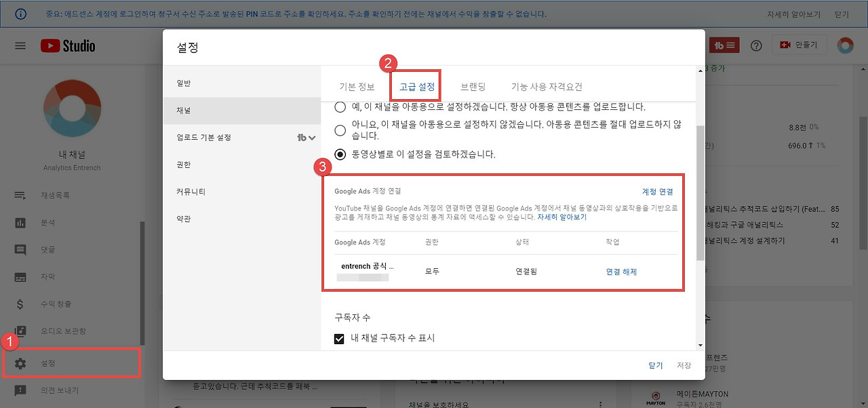The height and width of the screenshot is (408, 868).
Task: Open the hamburger navigation menu
Action: point(20,45)
